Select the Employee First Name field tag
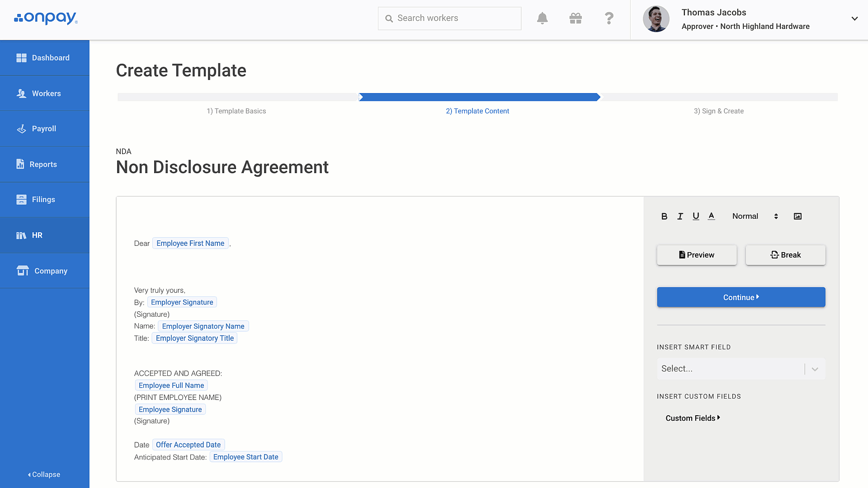The height and width of the screenshot is (488, 868). pyautogui.click(x=190, y=244)
